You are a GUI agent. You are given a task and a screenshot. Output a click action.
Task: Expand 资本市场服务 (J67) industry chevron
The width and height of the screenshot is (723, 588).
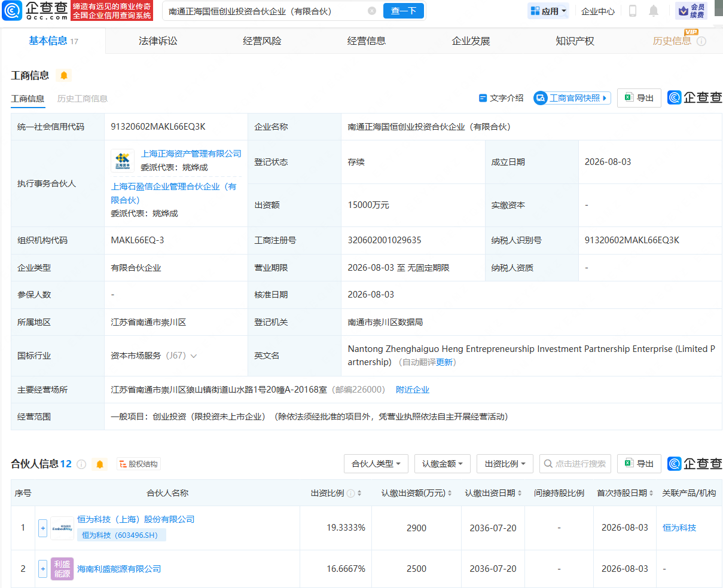click(194, 356)
